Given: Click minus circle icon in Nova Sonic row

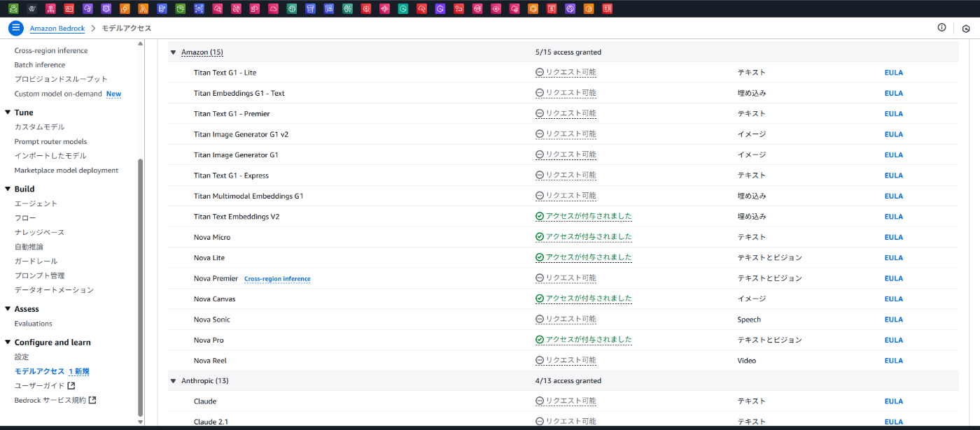Looking at the screenshot, I should coord(540,320).
